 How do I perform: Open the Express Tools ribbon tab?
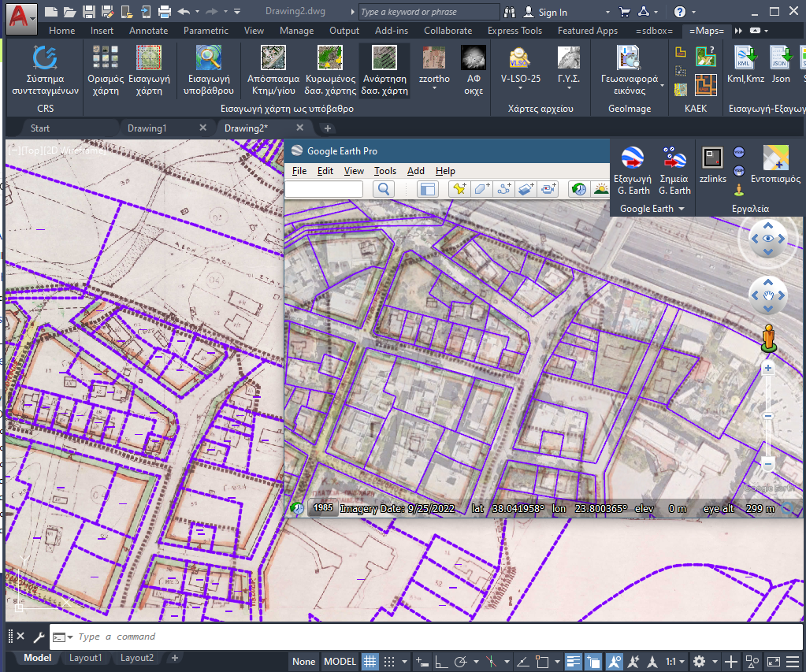[x=514, y=31]
